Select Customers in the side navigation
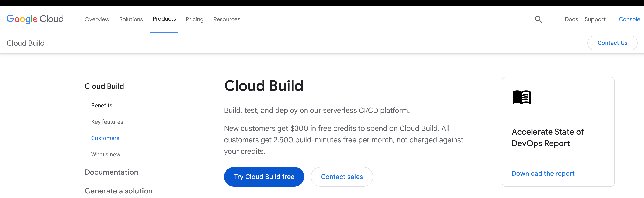Viewport: 644px width, 198px height. 105,138
